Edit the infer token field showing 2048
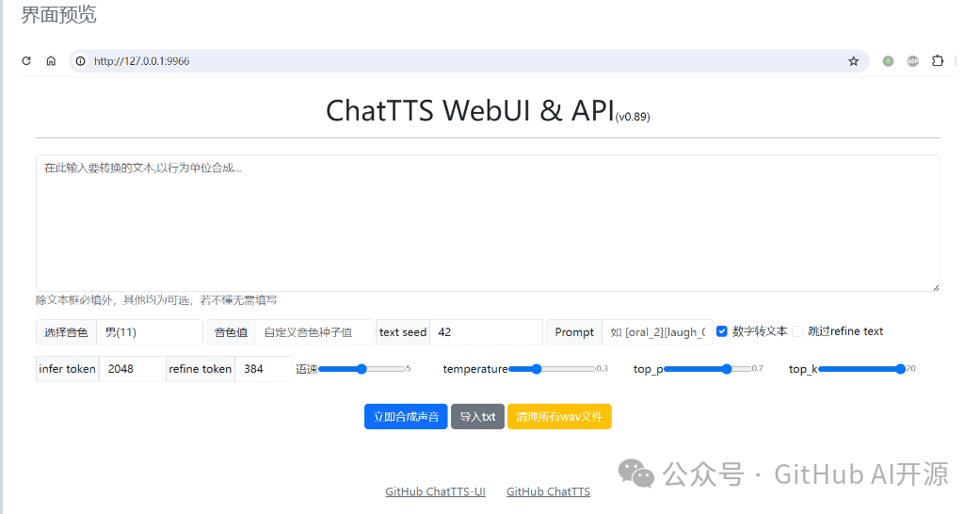The width and height of the screenshot is (980, 514). tap(131, 369)
